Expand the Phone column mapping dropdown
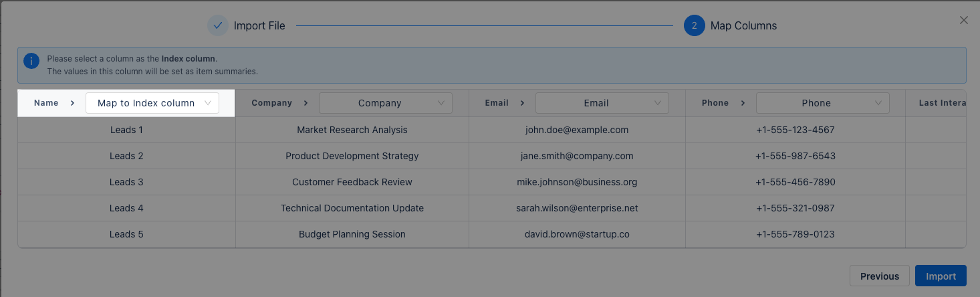Screen dimensions: 980x297 pyautogui.click(x=822, y=103)
